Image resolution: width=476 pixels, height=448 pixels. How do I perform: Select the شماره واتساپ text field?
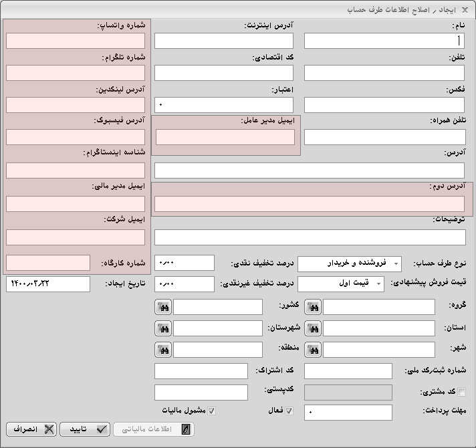tap(76, 41)
